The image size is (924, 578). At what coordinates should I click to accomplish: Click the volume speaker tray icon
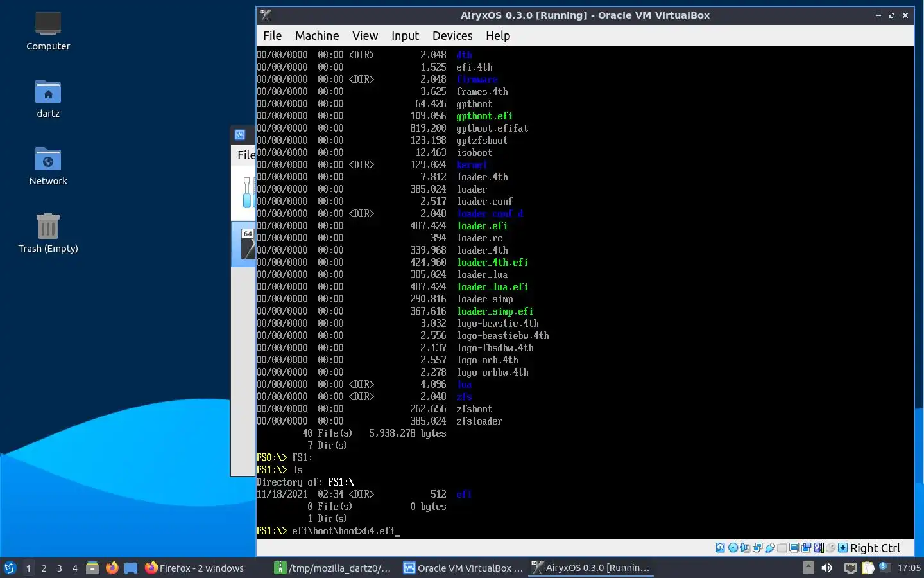tap(826, 568)
